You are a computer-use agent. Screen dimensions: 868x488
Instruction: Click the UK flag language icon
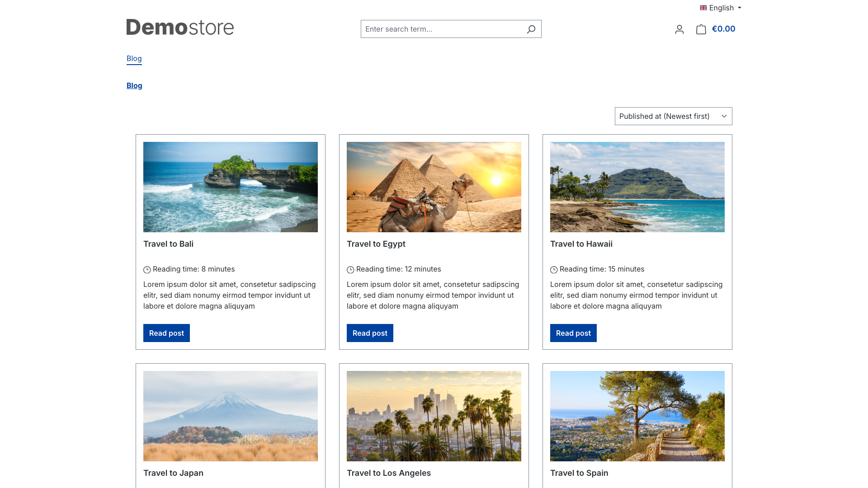[703, 8]
